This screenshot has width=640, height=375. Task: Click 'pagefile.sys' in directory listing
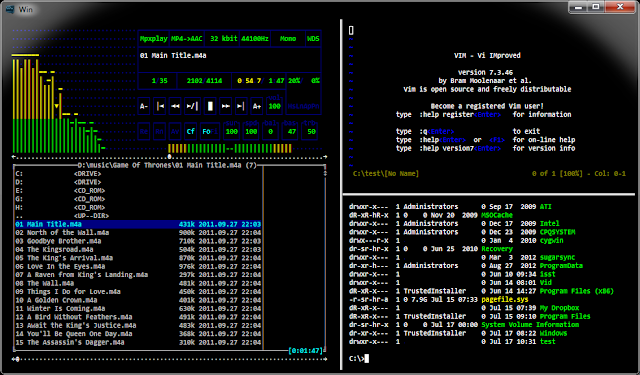click(504, 300)
